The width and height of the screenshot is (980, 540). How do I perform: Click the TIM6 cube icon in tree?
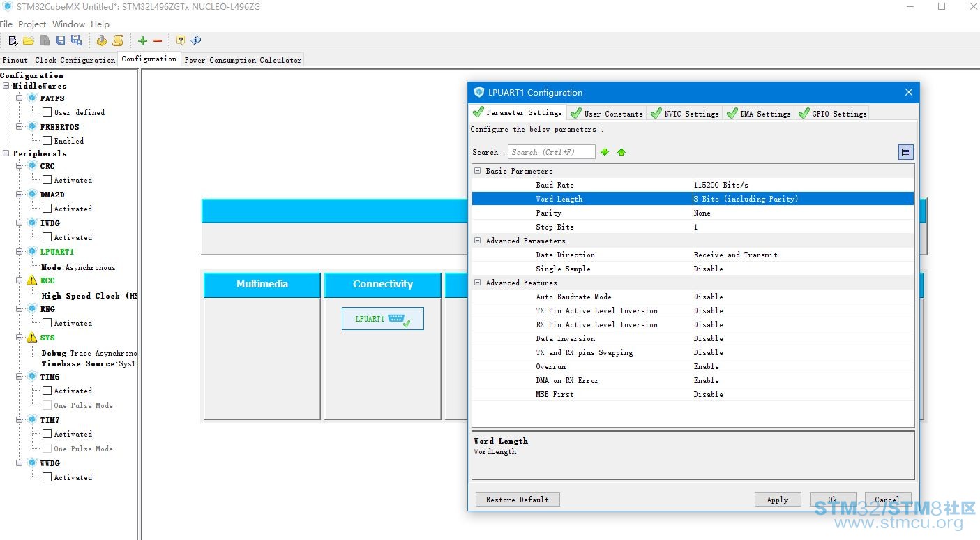pos(31,377)
